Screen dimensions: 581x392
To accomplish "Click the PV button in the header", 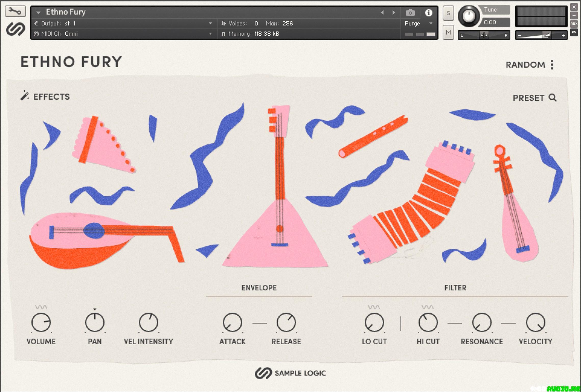I will pos(574,33).
